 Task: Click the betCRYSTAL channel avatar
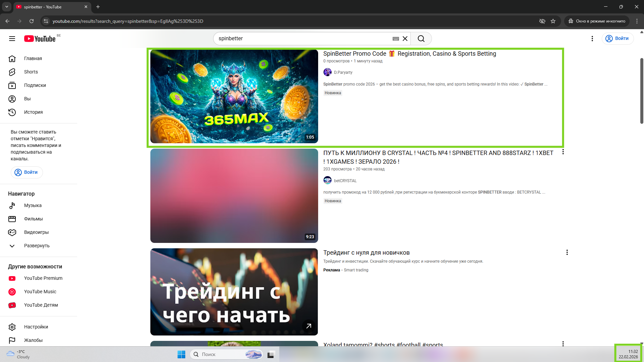pyautogui.click(x=327, y=180)
